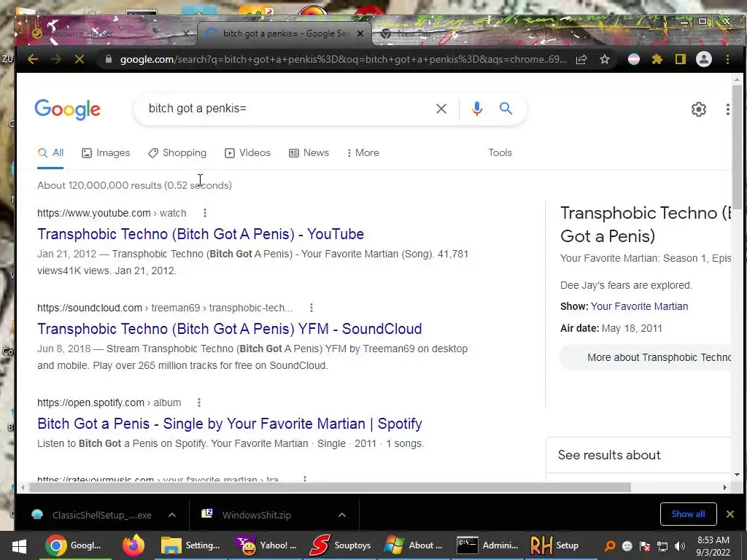Close the Google search browser tab
This screenshot has height=560, width=747.
click(x=360, y=34)
